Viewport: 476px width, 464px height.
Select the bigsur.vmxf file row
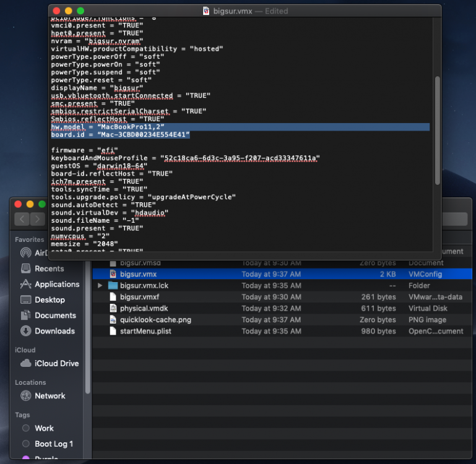pyautogui.click(x=282, y=297)
